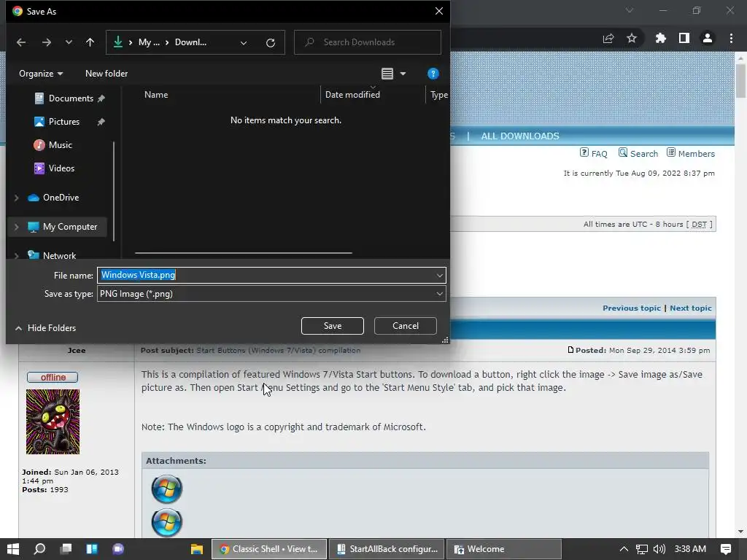The image size is (747, 560).
Task: Click the Jcee user avatar image
Action: (53, 422)
